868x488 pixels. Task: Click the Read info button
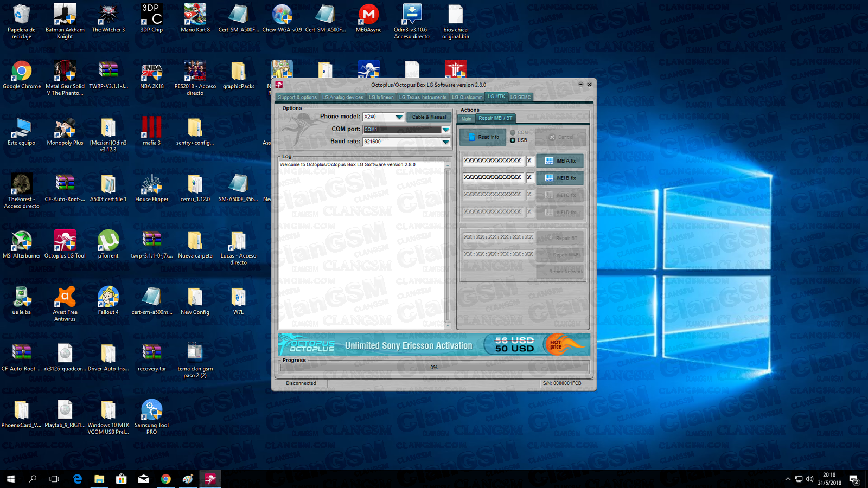[x=483, y=137]
